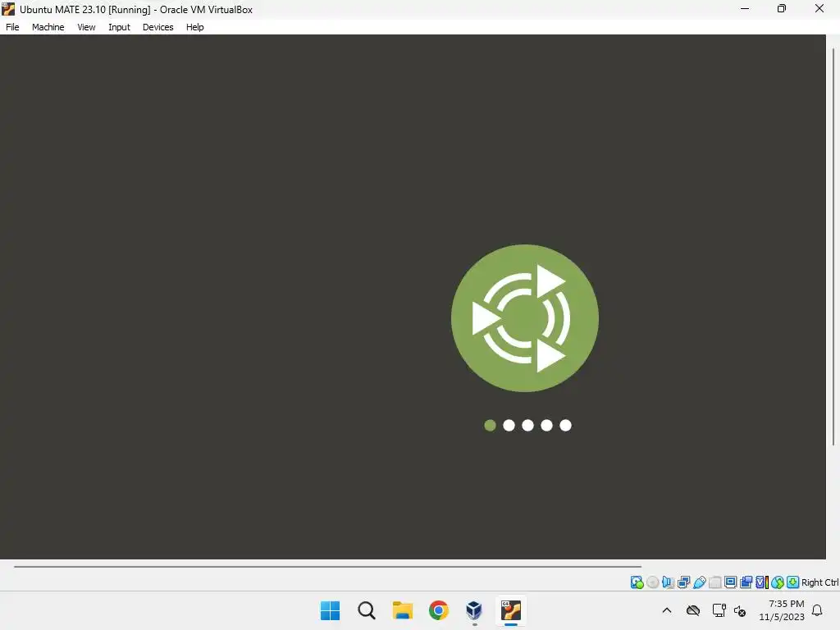Open VirtualBox Manager from the taskbar
The width and height of the screenshot is (840, 630).
(x=475, y=610)
